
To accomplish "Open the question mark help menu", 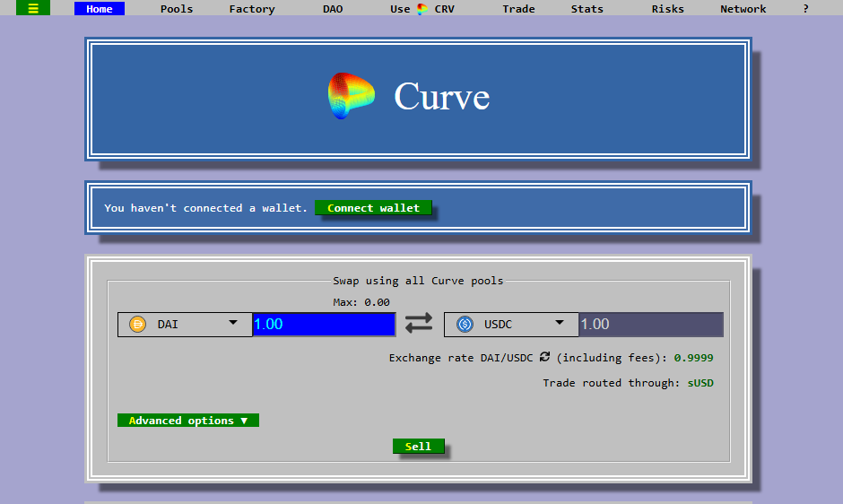I will [x=805, y=9].
